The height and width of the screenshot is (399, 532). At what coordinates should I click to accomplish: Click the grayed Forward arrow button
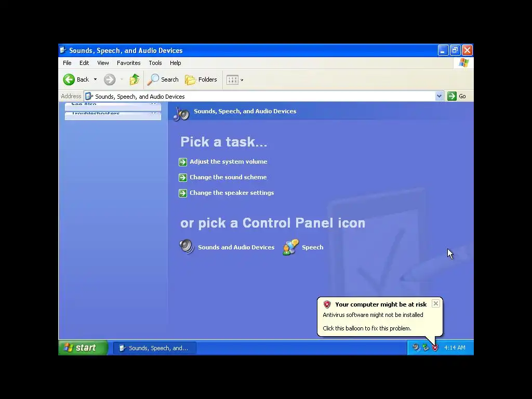point(110,79)
